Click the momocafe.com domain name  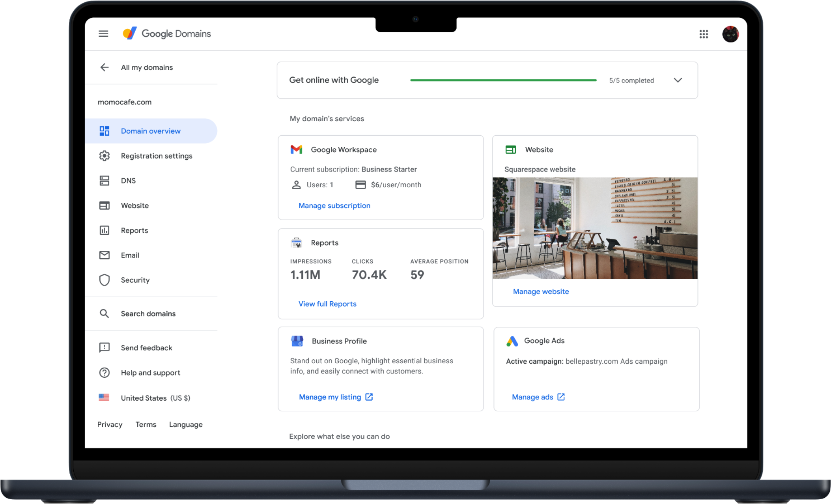tap(125, 102)
